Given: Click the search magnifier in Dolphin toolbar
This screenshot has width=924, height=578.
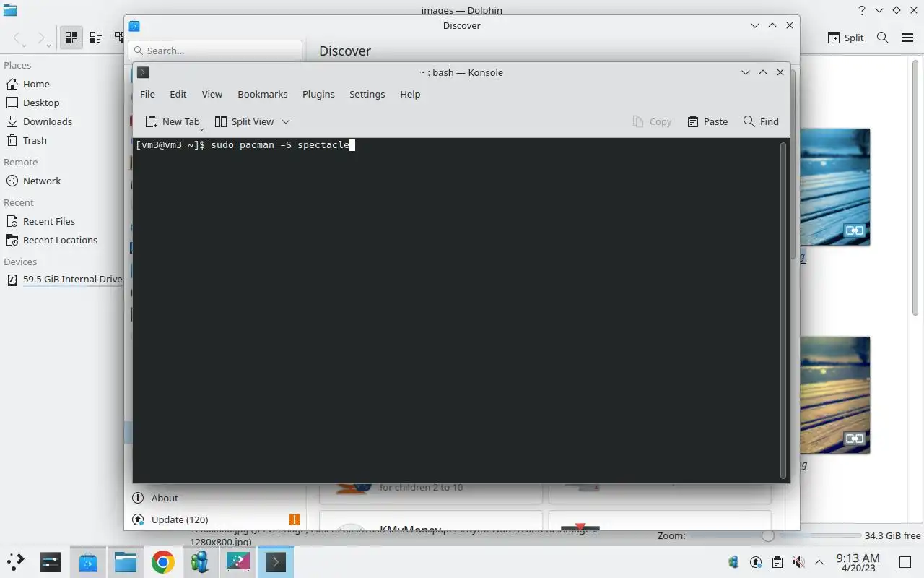Looking at the screenshot, I should pyautogui.click(x=882, y=38).
